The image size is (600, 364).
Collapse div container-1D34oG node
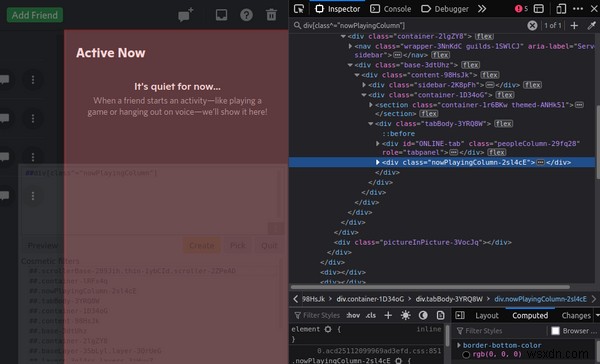[364, 95]
